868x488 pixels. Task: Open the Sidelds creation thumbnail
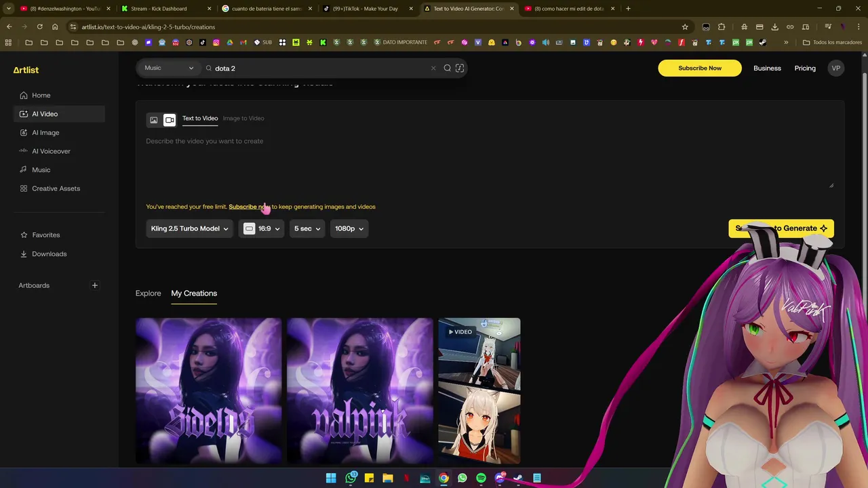click(x=208, y=391)
